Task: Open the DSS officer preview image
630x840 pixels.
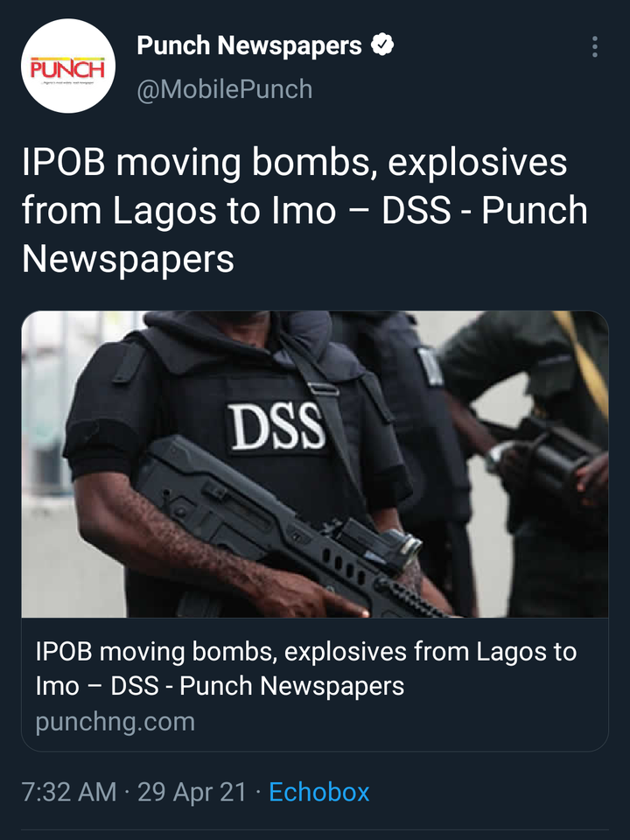Action: [x=315, y=464]
